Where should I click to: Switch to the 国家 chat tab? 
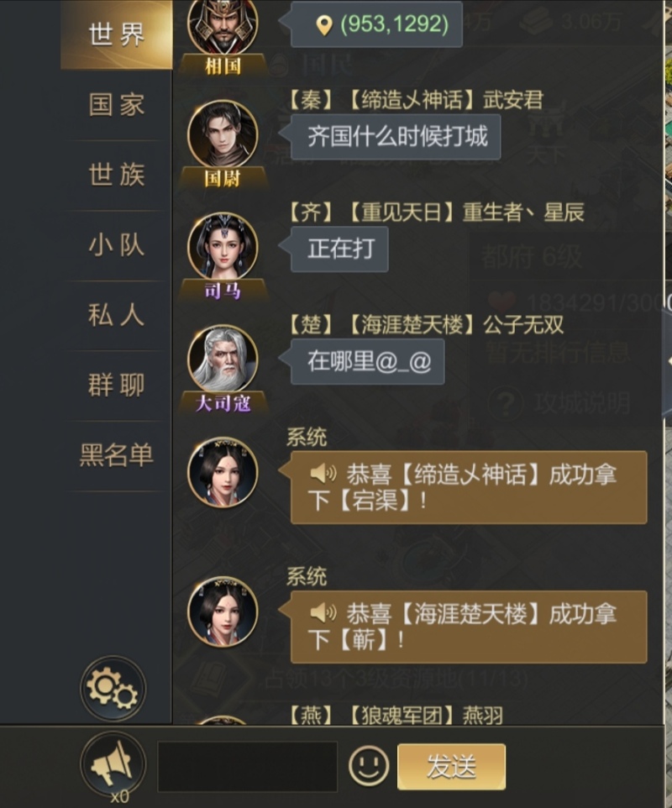(x=117, y=105)
